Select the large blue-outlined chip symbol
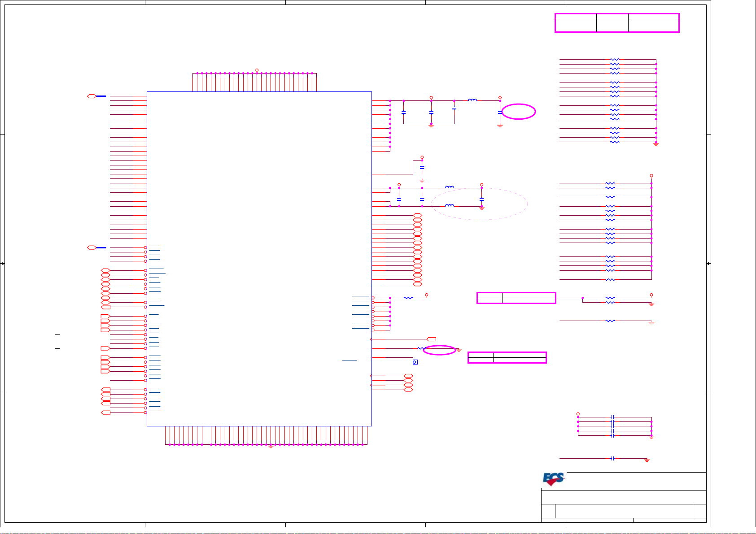The height and width of the screenshot is (534, 756). 259,259
